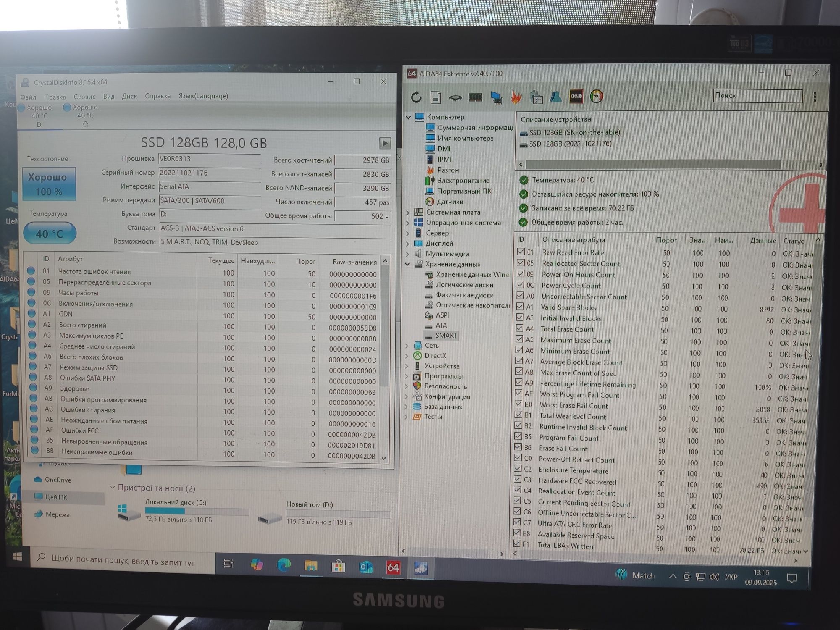
Task: Select the SSD 128GB (SN-on-the-lable) device
Action: coord(574,132)
